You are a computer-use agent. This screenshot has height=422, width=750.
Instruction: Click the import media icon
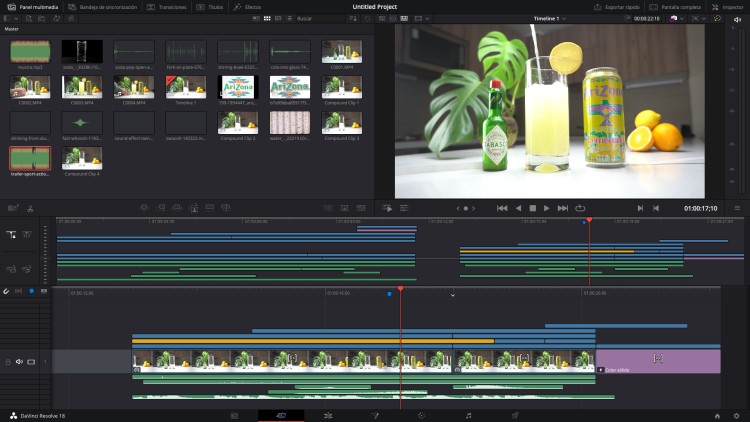point(29,18)
